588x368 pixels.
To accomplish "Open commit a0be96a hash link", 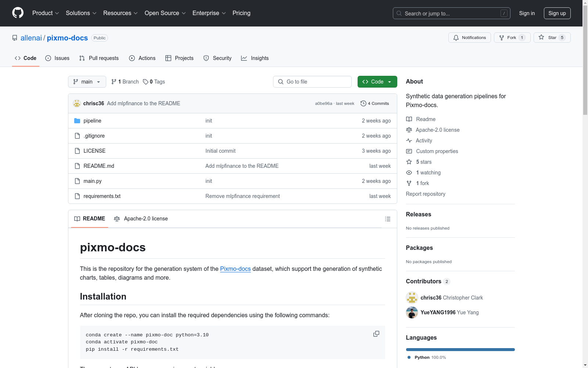I will pos(323,103).
